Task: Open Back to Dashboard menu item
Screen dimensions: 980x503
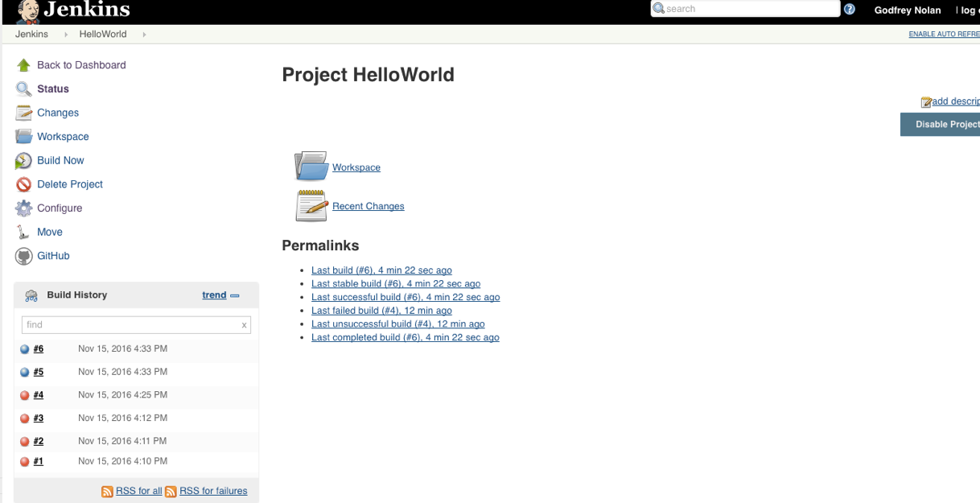Action: [x=81, y=65]
